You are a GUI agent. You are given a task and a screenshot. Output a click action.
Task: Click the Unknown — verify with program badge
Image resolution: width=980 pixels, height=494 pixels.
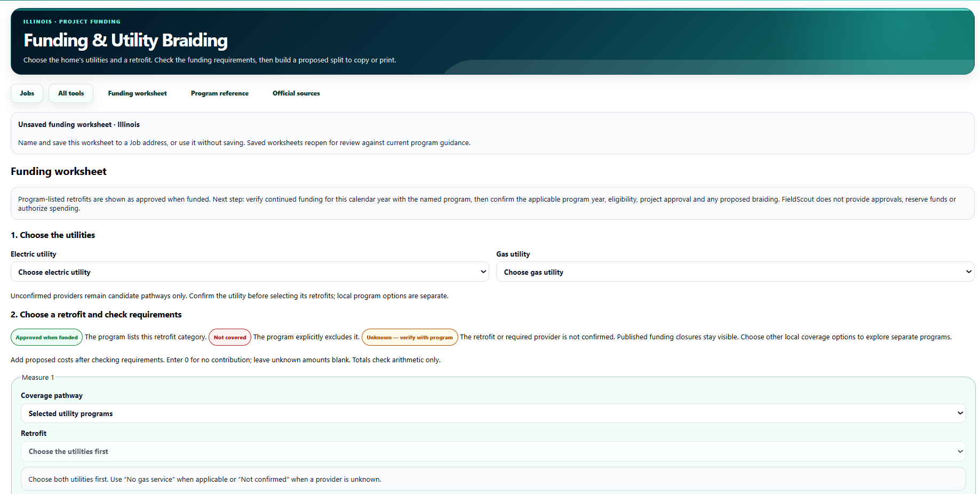click(x=410, y=337)
